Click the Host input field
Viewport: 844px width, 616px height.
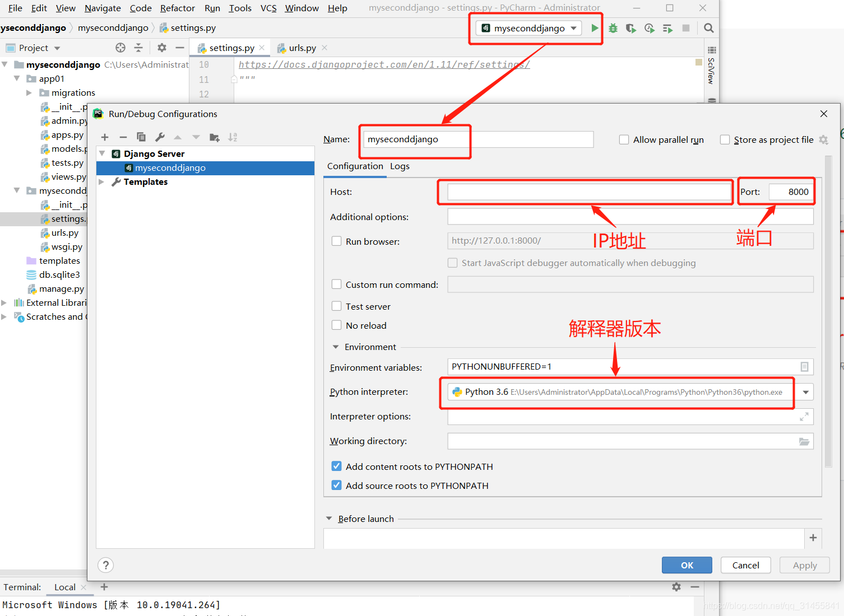[590, 192]
